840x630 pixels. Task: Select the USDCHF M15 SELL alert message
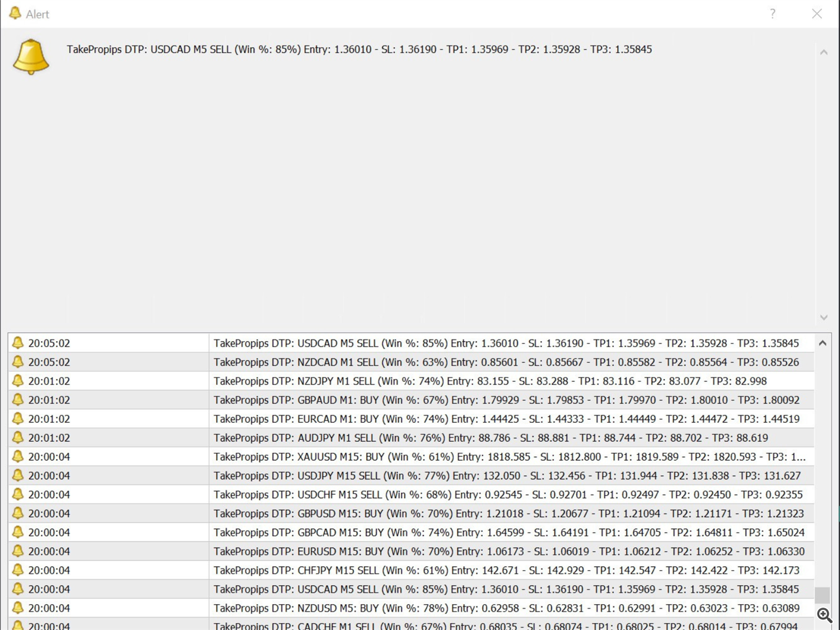[508, 495]
